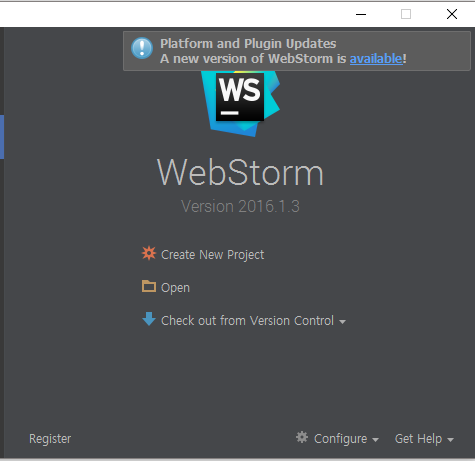Image resolution: width=475 pixels, height=461 pixels.
Task: Select Create New Project
Action: (x=212, y=255)
